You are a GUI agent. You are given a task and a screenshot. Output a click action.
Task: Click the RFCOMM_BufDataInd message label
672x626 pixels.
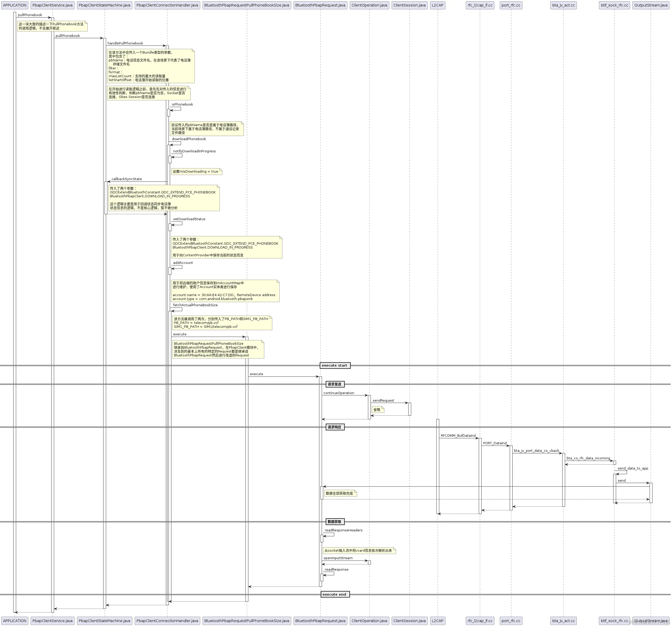[458, 436]
